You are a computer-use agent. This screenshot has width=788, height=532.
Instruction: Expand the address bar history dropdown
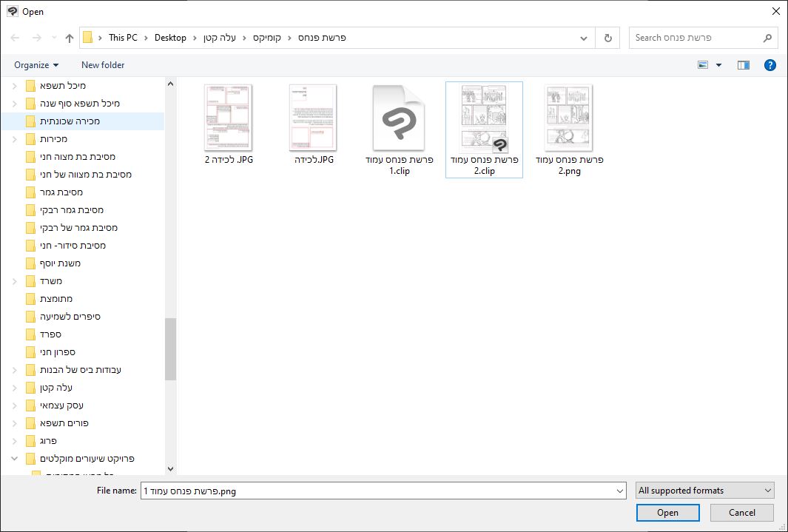coord(584,38)
